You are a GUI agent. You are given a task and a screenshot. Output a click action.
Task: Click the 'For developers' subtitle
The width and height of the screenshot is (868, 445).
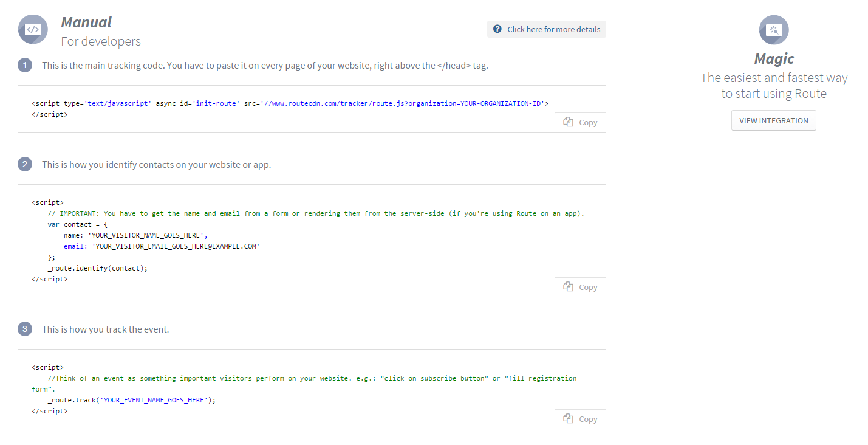click(x=101, y=41)
